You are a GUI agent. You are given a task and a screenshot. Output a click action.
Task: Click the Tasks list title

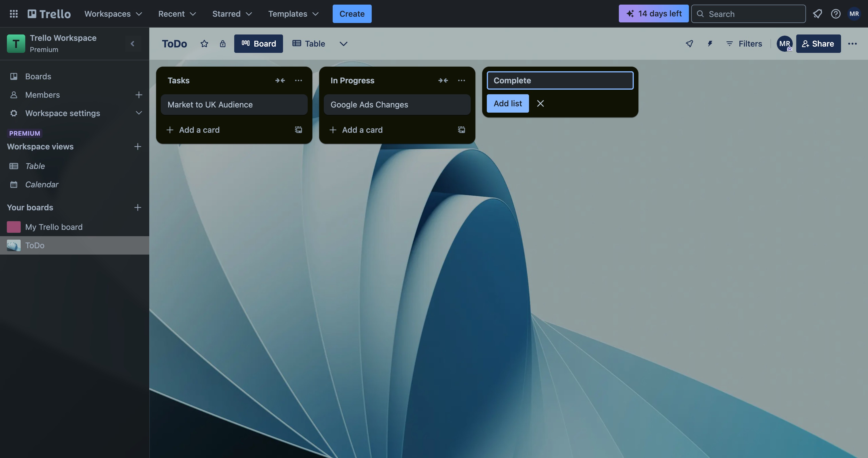[x=179, y=80]
